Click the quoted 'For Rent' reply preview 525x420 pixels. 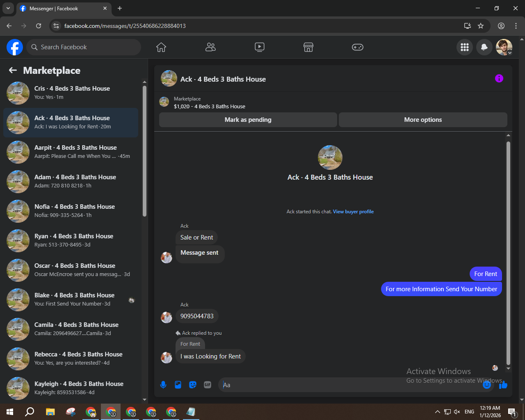(190, 344)
